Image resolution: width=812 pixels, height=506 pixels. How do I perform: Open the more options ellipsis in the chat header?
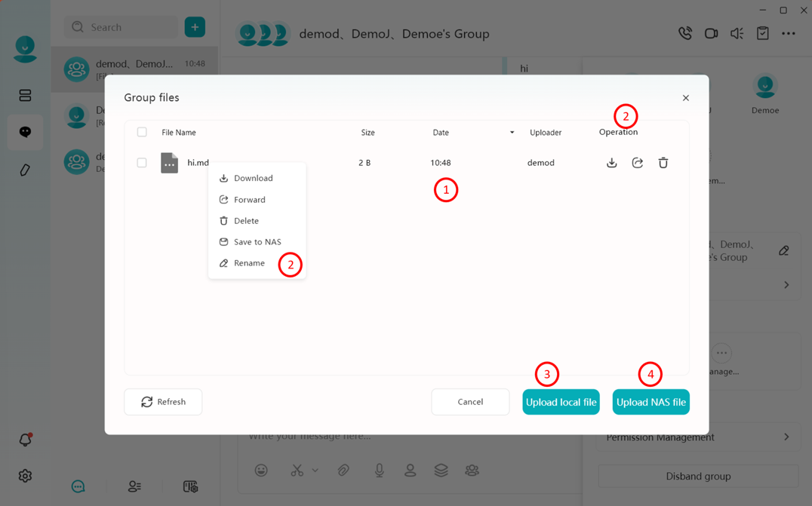tap(788, 33)
